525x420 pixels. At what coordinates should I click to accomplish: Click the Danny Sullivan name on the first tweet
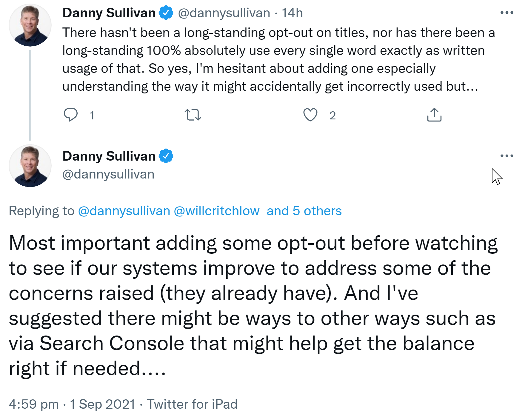click(x=109, y=13)
